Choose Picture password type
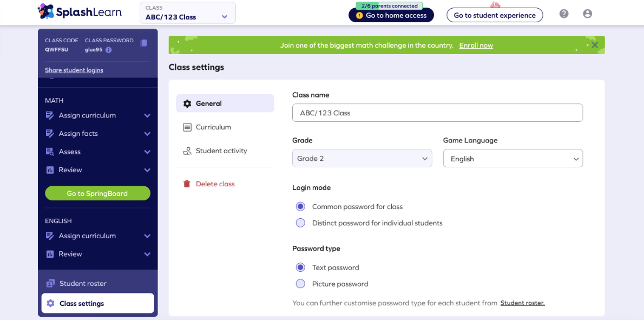644x320 pixels. tap(300, 284)
